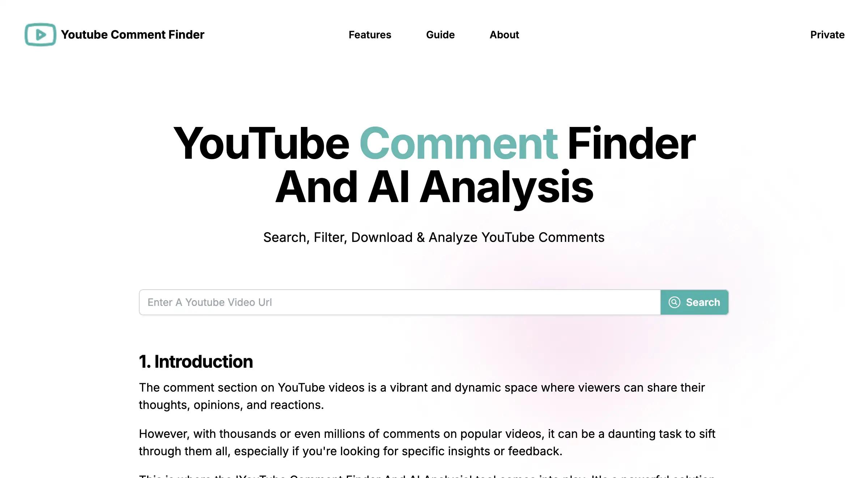Click the About navigation tab

coord(504,35)
